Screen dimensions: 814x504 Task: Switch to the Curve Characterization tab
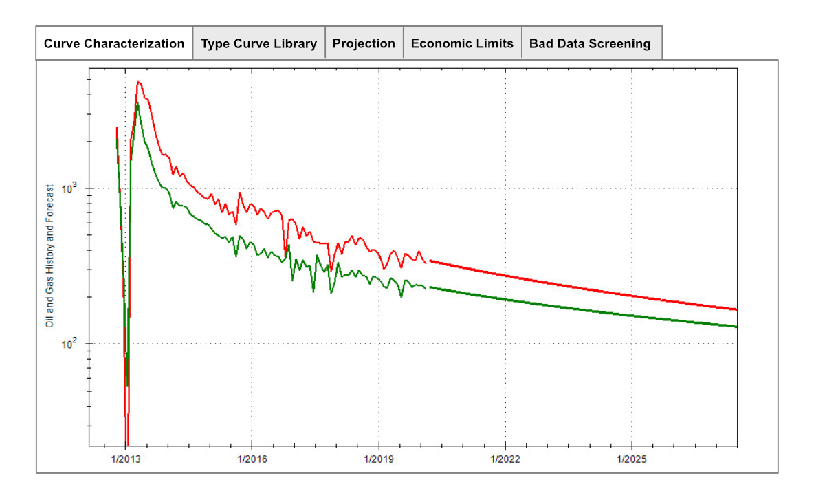114,43
